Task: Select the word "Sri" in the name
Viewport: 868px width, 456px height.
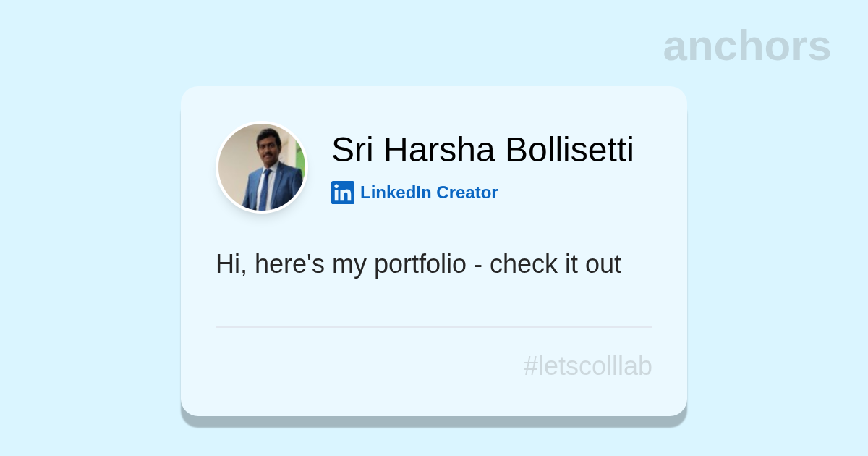Action: pos(352,151)
